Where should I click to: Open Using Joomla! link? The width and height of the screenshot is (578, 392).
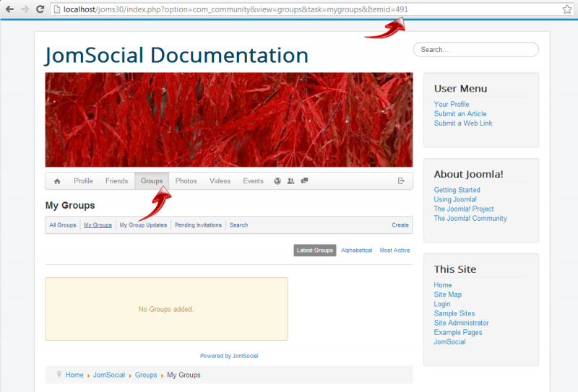(x=455, y=199)
